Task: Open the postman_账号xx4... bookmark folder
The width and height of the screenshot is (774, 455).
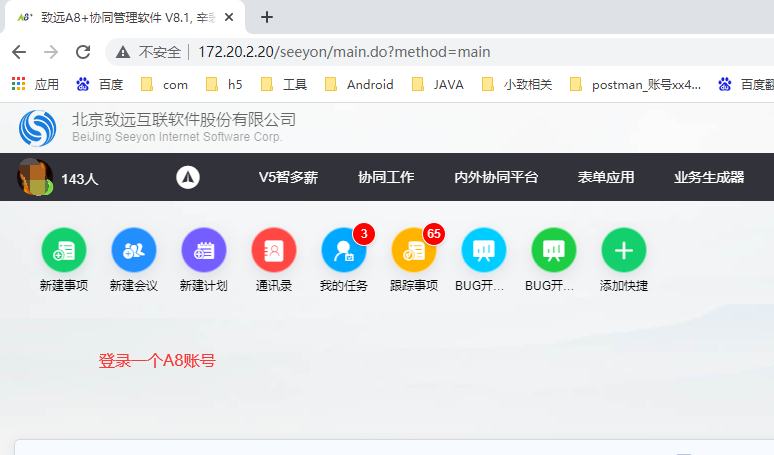Action: click(x=635, y=84)
